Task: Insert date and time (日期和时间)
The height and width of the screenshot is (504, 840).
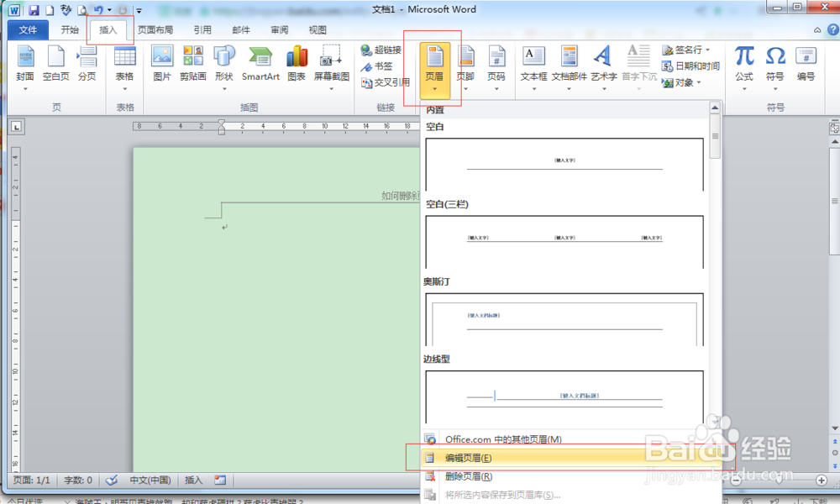Action: 690,66
